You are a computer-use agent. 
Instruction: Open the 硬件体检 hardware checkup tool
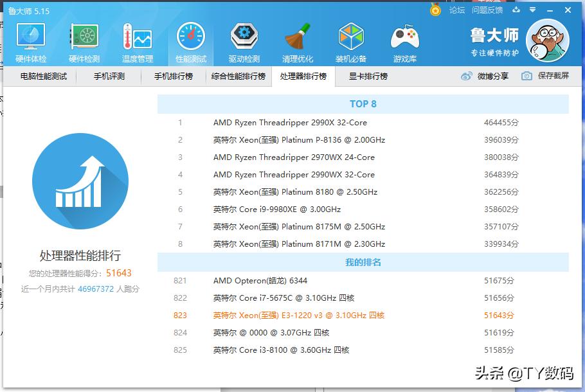click(30, 39)
